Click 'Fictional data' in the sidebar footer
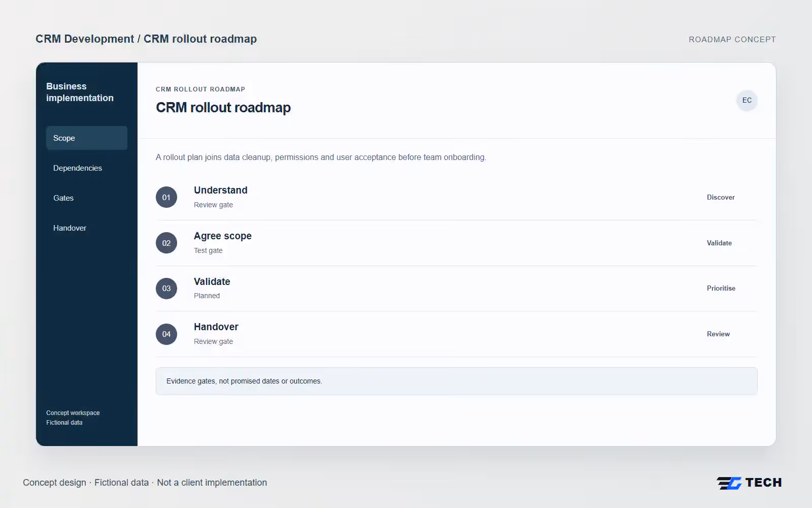Image resolution: width=812 pixels, height=508 pixels. coord(64,423)
